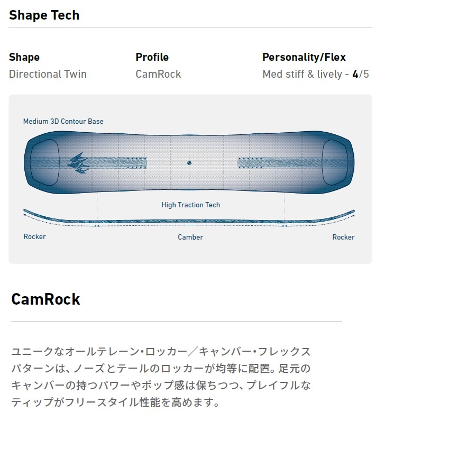Click the CamRock profile value
The height and width of the screenshot is (476, 476).
158,74
